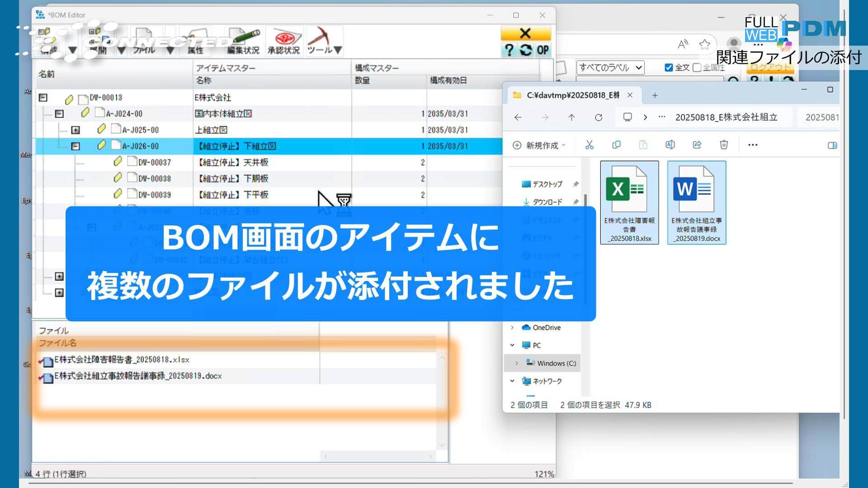The image size is (868, 488).
Task: Click the Delete trash icon in Explorer toolbar
Action: 724,145
